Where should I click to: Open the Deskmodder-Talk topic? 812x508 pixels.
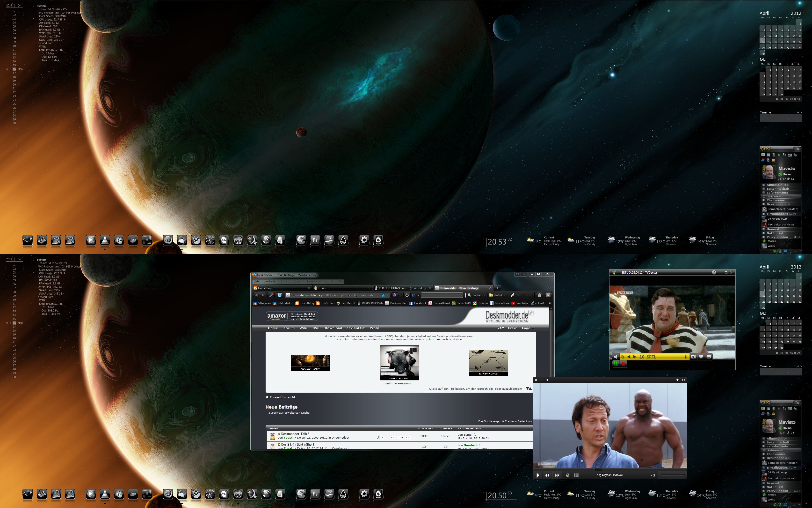294,434
